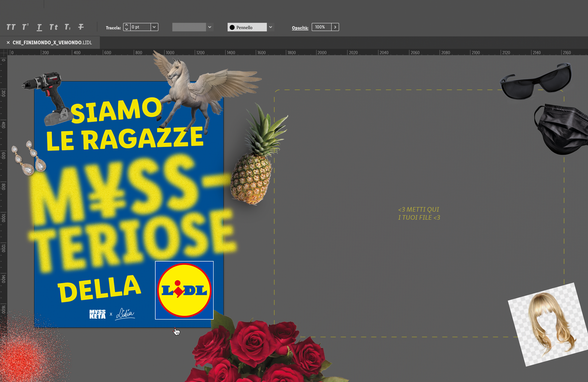
Task: Open the dropdown next to grey swatch
Action: (x=209, y=27)
